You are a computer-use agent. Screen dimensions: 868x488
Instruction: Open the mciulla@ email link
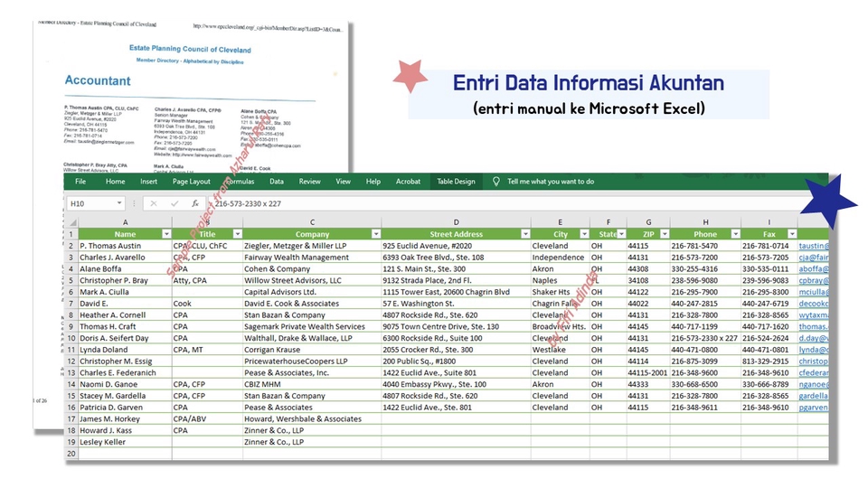(813, 292)
